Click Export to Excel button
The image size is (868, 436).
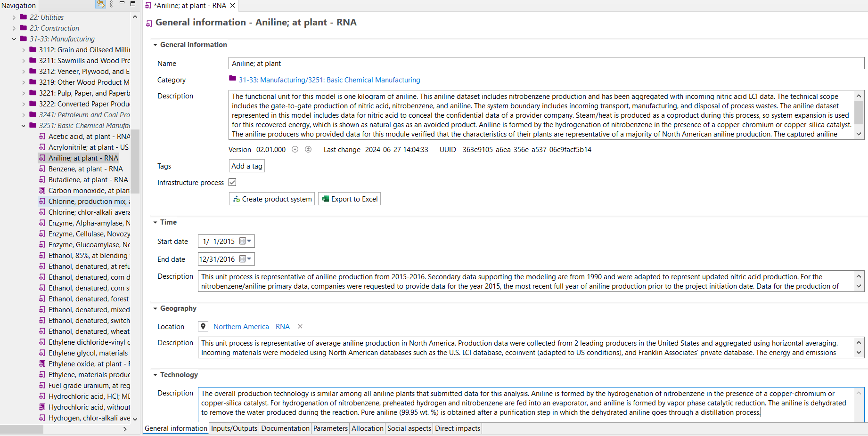pos(349,199)
